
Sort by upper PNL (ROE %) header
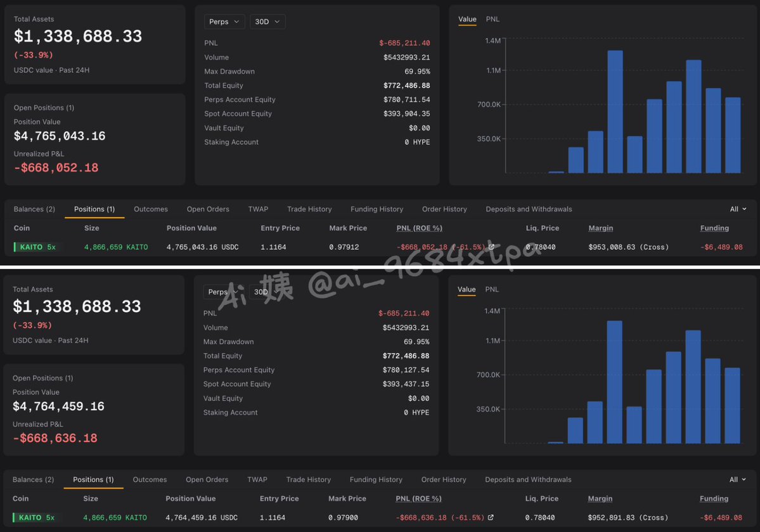tap(419, 228)
